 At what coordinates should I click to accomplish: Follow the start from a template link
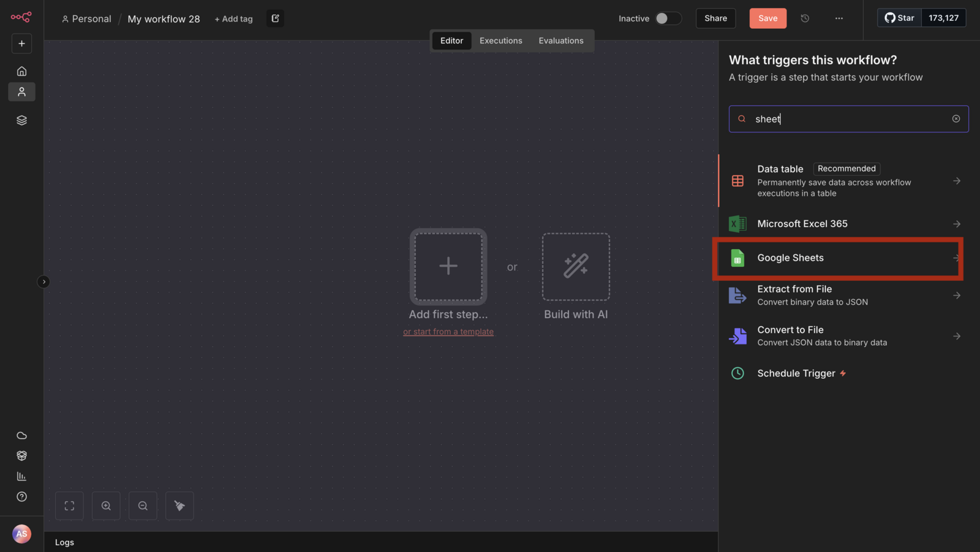click(x=448, y=332)
